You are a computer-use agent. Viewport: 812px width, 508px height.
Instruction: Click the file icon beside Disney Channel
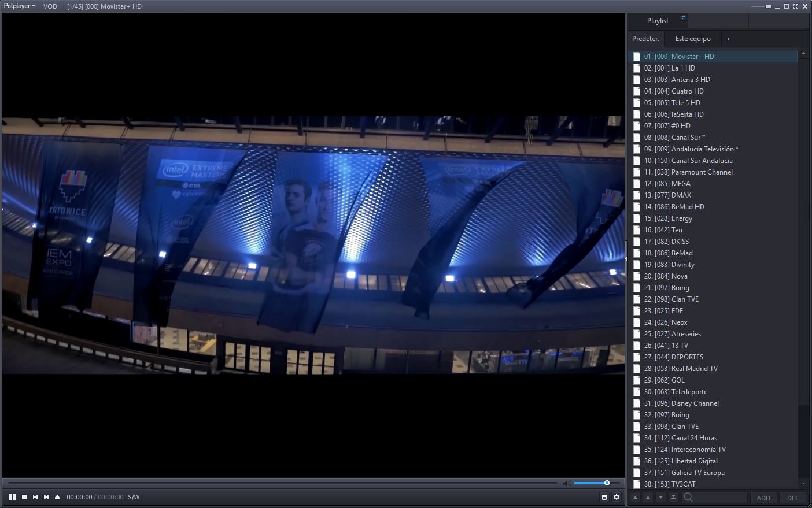tap(637, 403)
